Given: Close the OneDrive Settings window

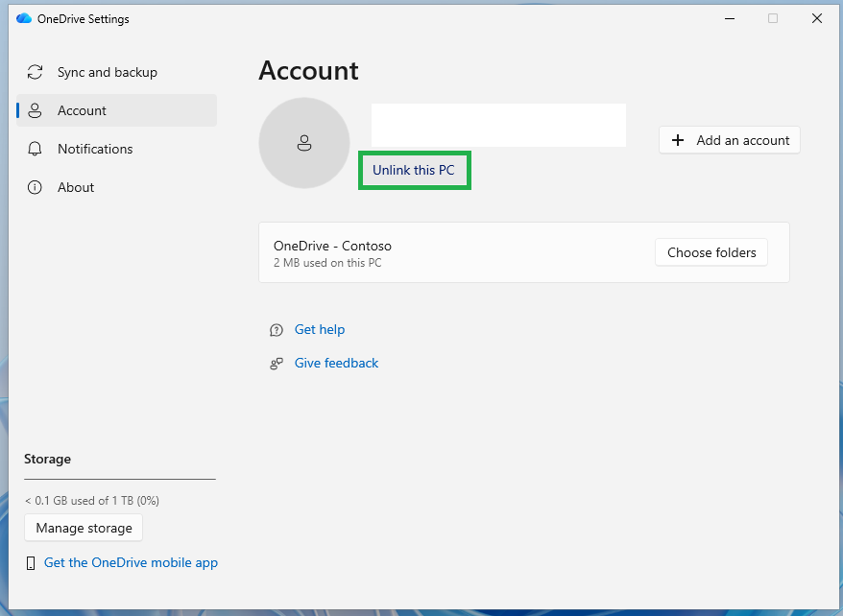Looking at the screenshot, I should point(817,19).
